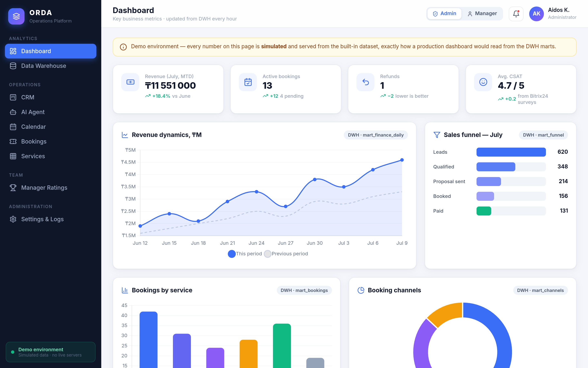Screen dimensions: 588x368
Task: Click the Aidos K. user name
Action: [x=559, y=10]
